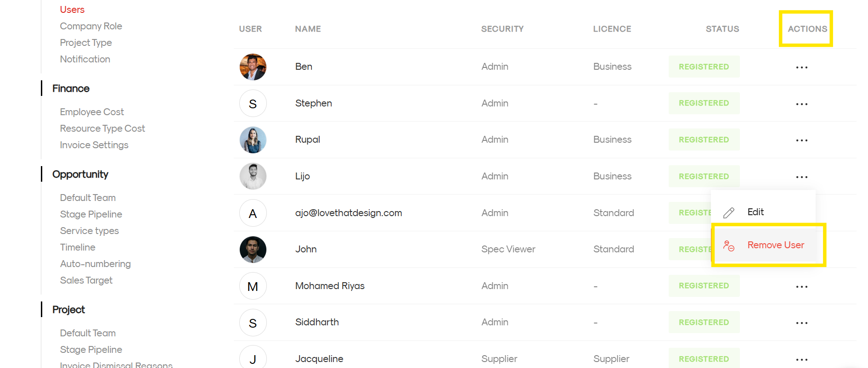The image size is (868, 368).
Task: Choose Edit in the actions popup
Action: pos(755,212)
